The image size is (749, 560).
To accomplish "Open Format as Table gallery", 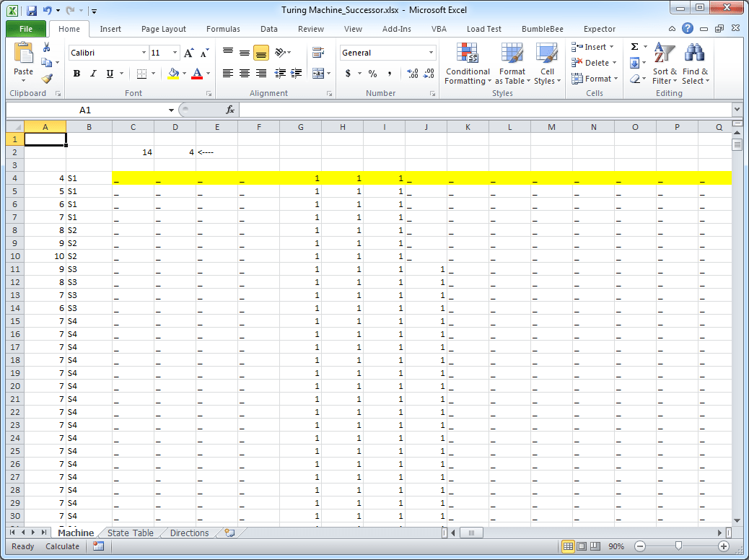I will 512,64.
